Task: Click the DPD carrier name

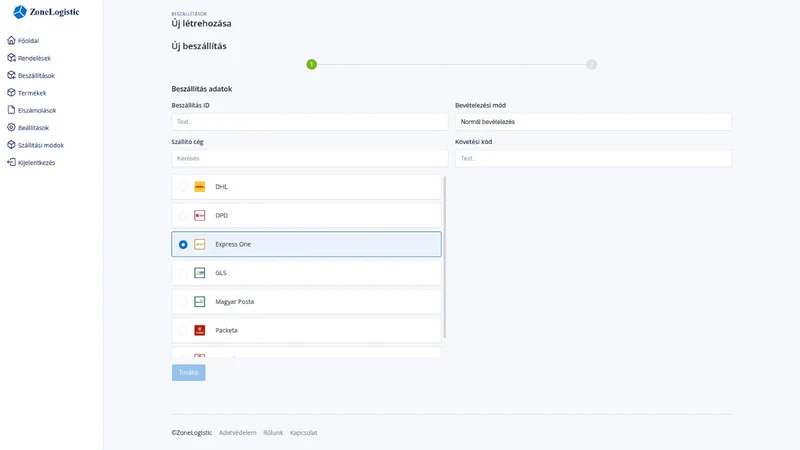Action: (x=221, y=215)
